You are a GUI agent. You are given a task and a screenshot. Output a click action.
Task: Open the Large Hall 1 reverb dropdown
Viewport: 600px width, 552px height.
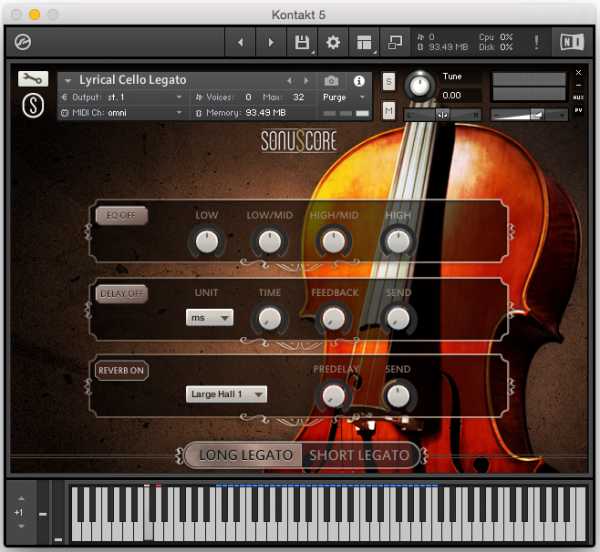coord(226,394)
